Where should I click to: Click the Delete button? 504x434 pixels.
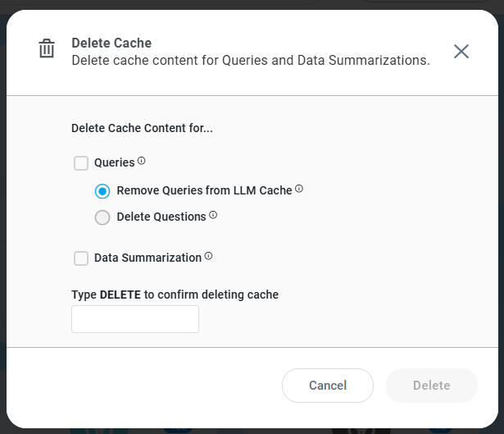(x=431, y=386)
